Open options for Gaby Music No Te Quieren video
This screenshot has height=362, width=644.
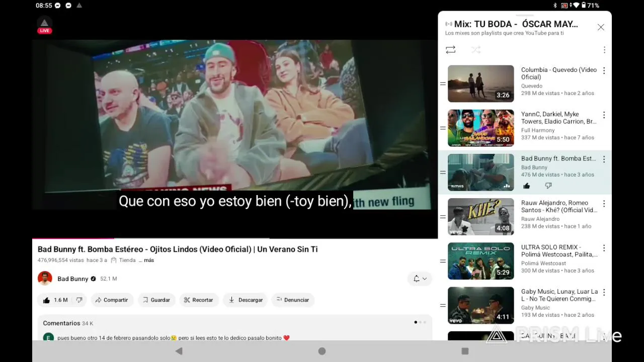[604, 292]
